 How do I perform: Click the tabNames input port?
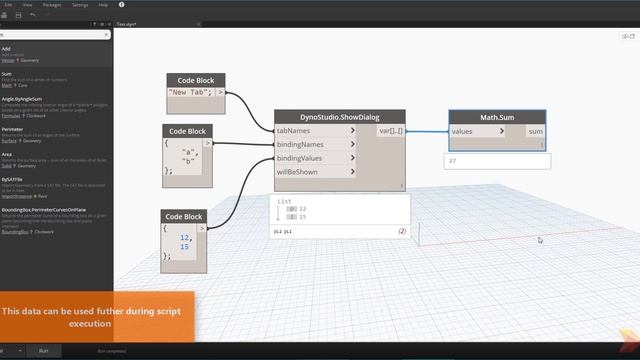(x=315, y=131)
